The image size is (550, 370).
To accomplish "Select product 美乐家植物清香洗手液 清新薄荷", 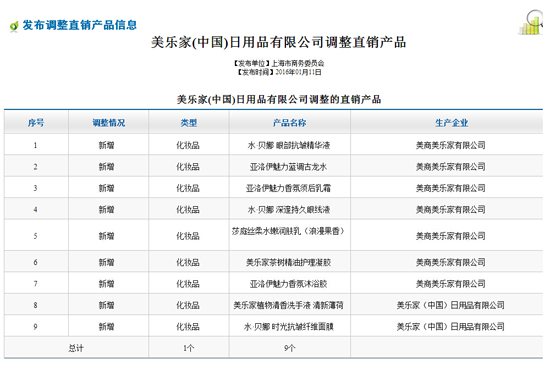I will coord(288,305).
